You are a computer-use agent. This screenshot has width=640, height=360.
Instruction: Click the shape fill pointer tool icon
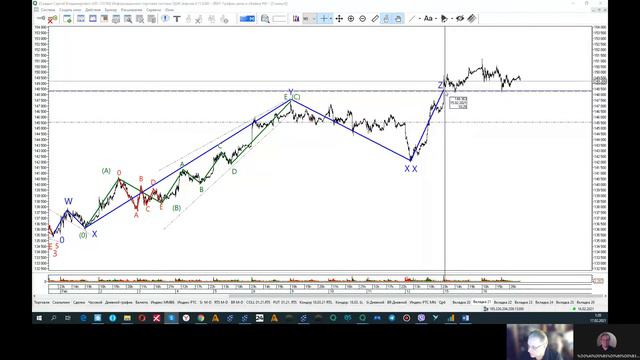point(444,19)
